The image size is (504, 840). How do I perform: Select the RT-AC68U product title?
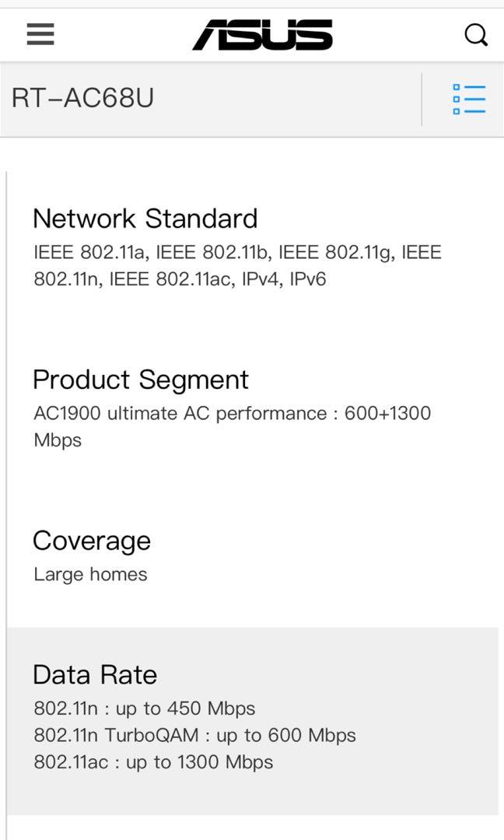point(82,98)
